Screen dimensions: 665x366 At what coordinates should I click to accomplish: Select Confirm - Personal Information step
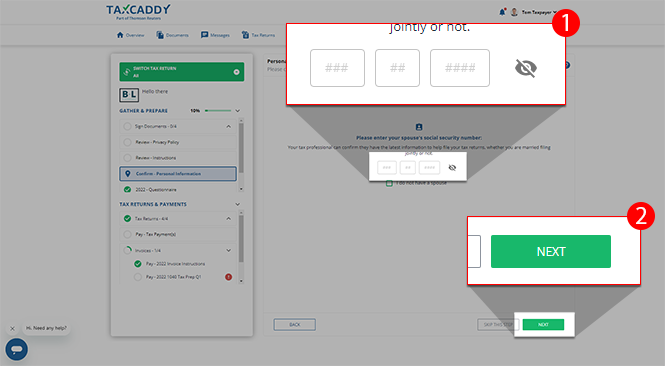click(x=178, y=173)
